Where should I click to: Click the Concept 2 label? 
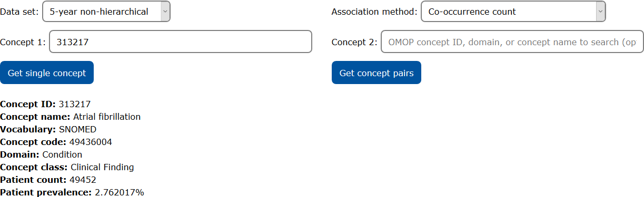pos(354,42)
